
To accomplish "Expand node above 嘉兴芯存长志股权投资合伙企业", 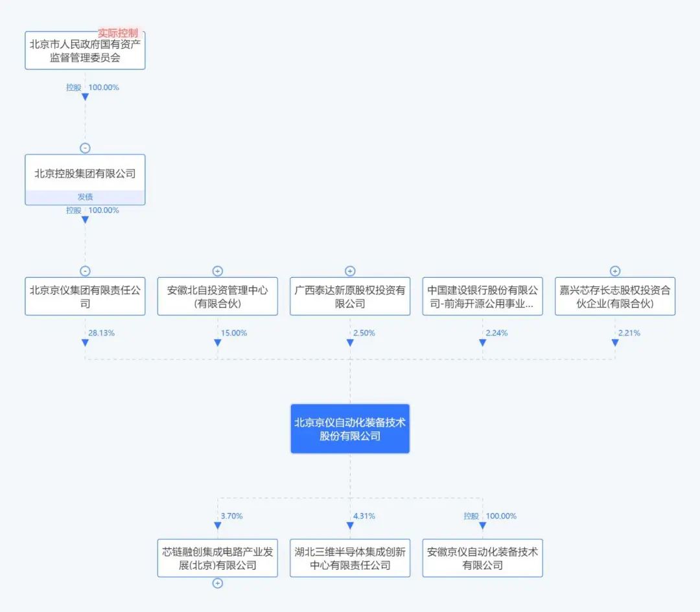I will (x=615, y=271).
